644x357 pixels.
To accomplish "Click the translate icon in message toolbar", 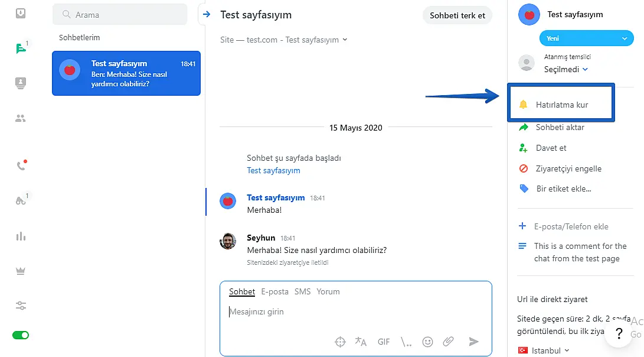I will 361,342.
